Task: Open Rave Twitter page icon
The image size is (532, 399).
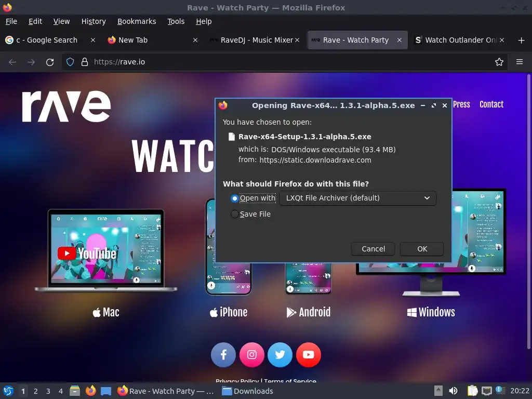Action: point(280,354)
